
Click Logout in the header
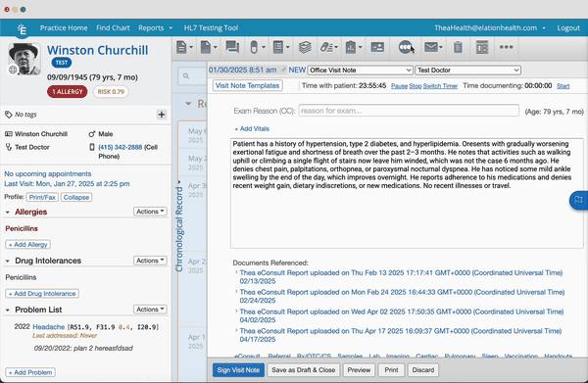[568, 27]
